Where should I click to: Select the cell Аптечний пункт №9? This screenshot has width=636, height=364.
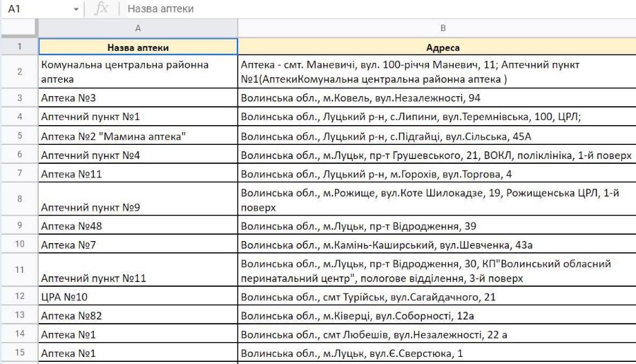[x=138, y=200]
